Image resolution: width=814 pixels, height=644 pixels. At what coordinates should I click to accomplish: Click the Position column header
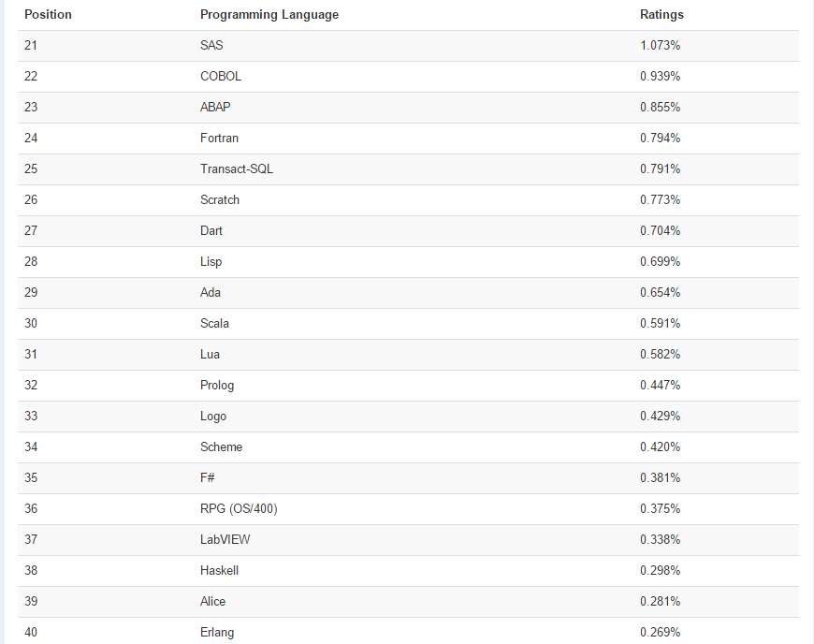(48, 15)
